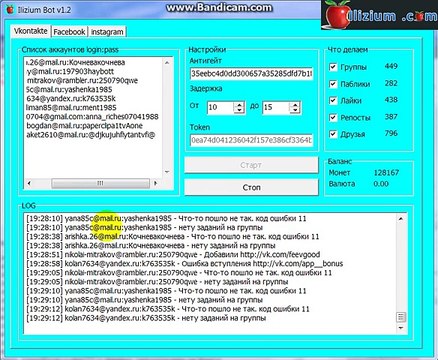The width and height of the screenshot is (438, 360).
Task: Click the Валюта value 0.00
Action: tap(381, 184)
